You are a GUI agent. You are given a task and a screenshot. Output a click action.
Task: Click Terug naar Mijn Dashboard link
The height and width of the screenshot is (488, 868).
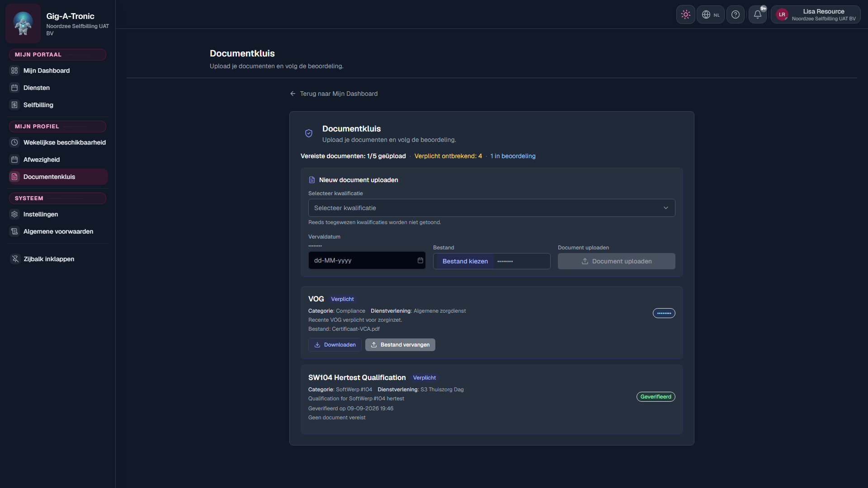pyautogui.click(x=334, y=94)
